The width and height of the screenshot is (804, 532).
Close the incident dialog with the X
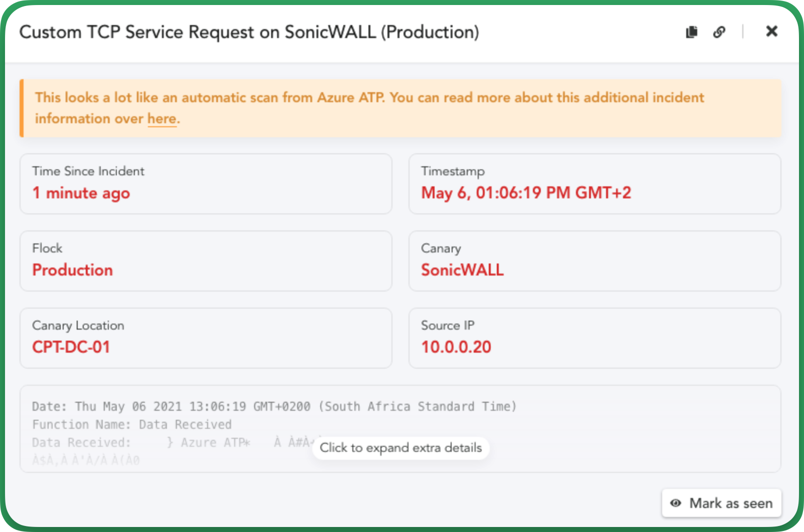coord(772,32)
